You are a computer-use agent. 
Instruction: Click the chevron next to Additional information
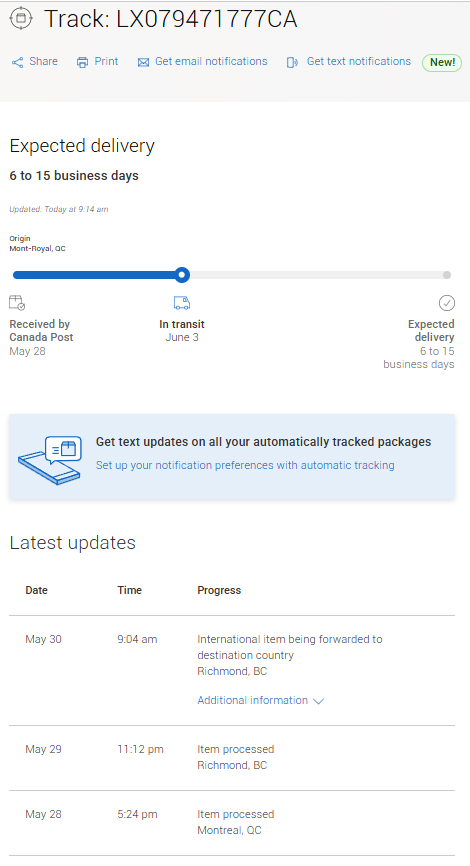[x=318, y=701]
